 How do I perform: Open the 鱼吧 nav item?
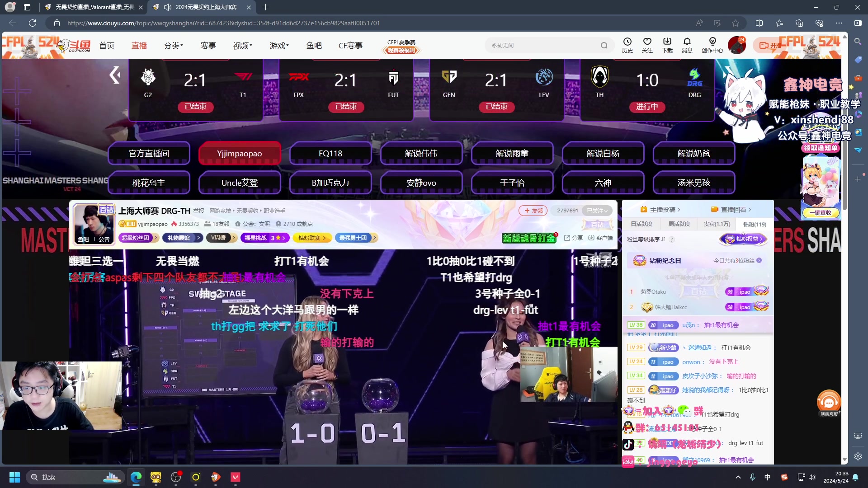[314, 46]
